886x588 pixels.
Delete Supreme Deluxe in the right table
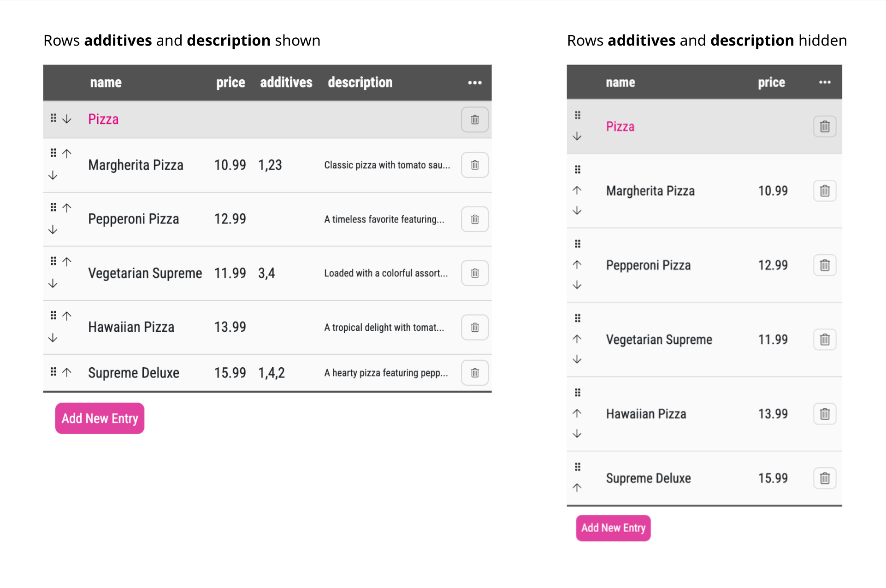[825, 478]
